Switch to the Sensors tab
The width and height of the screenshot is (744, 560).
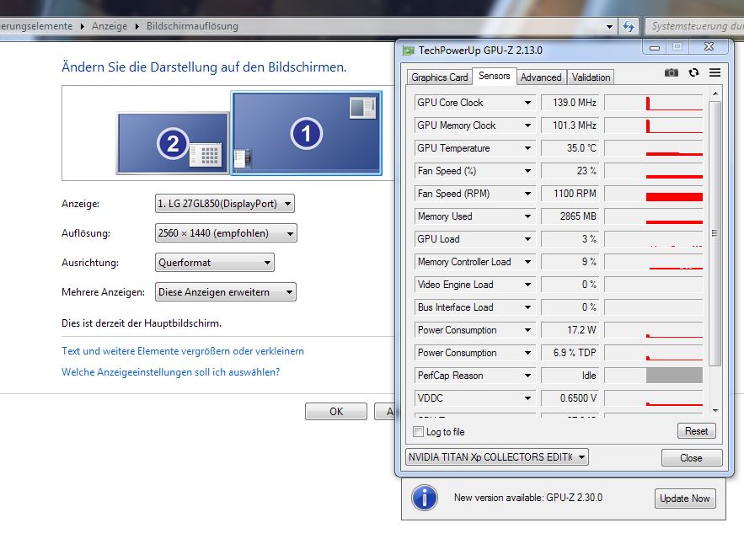pyautogui.click(x=494, y=76)
